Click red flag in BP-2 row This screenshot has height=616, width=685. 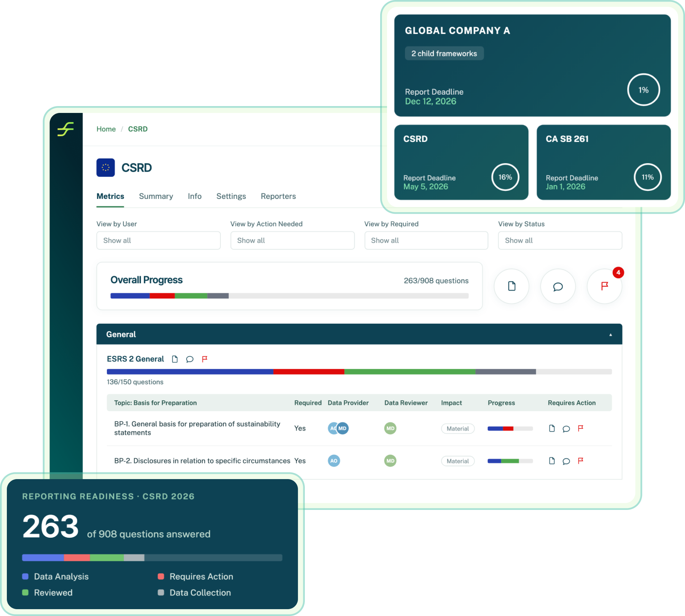point(580,461)
